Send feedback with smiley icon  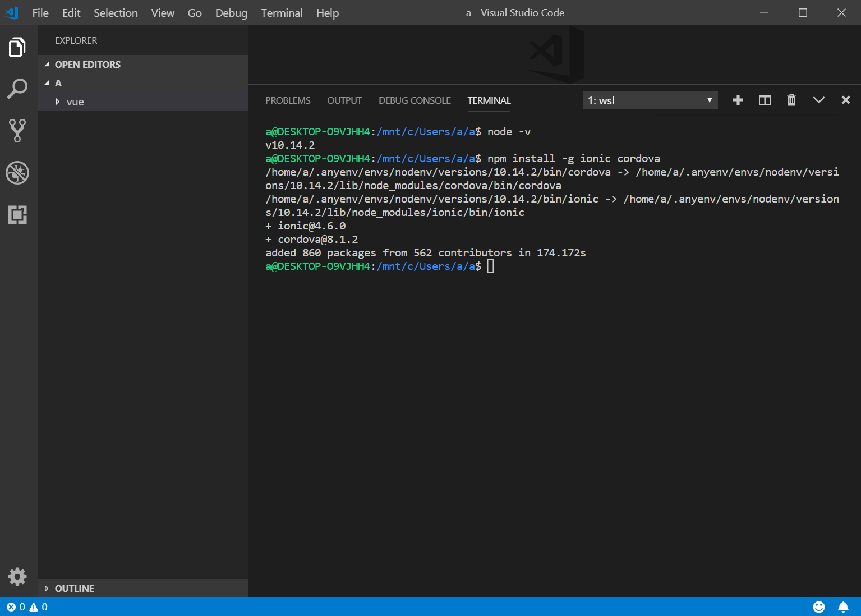pos(819,607)
